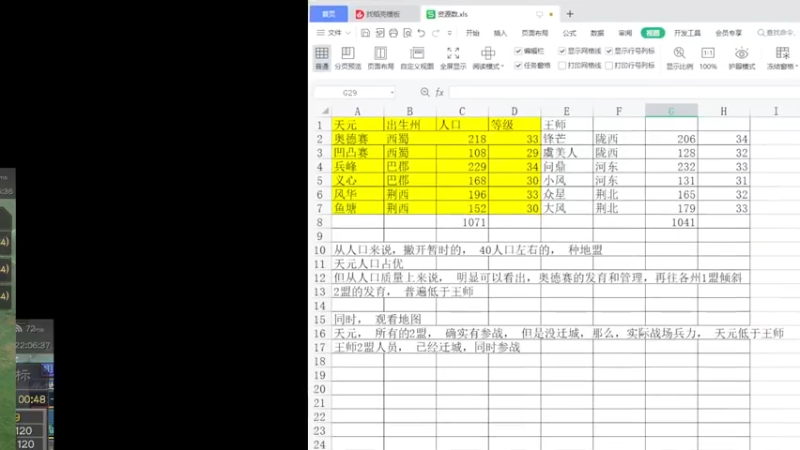Click the zoom magnifier beside fx
The image size is (800, 450).
click(424, 92)
